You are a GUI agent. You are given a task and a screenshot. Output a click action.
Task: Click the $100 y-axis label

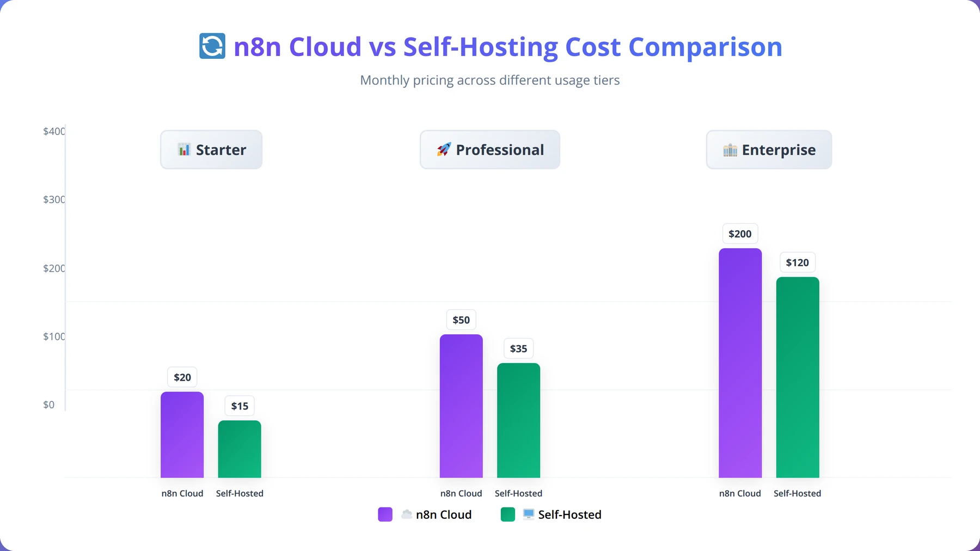pyautogui.click(x=54, y=336)
